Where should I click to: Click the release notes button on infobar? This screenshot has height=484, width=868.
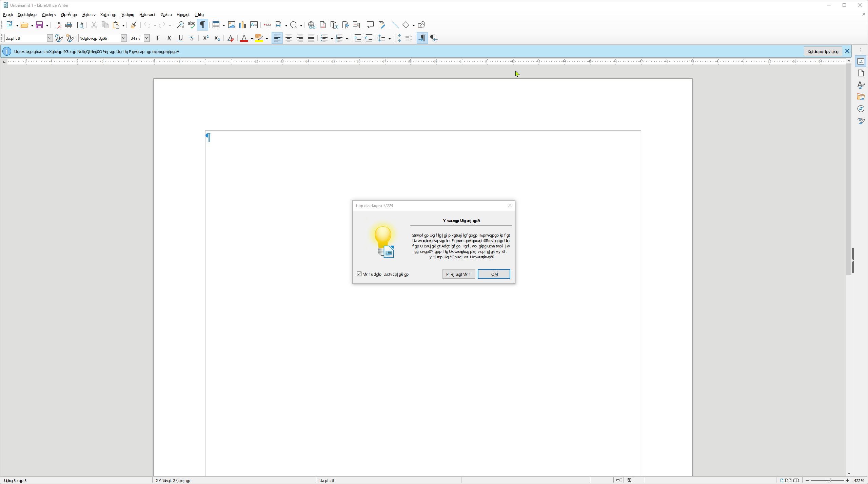coord(823,51)
